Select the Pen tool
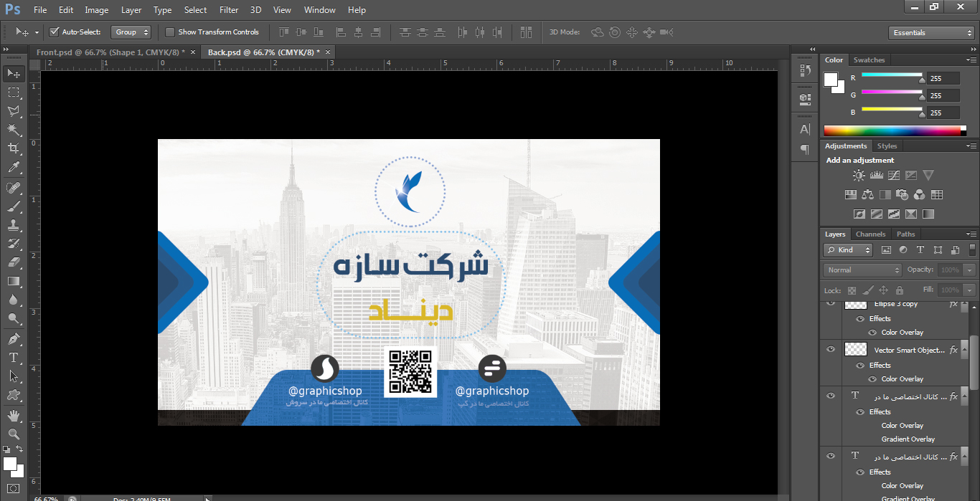This screenshot has width=980, height=501. [x=13, y=338]
